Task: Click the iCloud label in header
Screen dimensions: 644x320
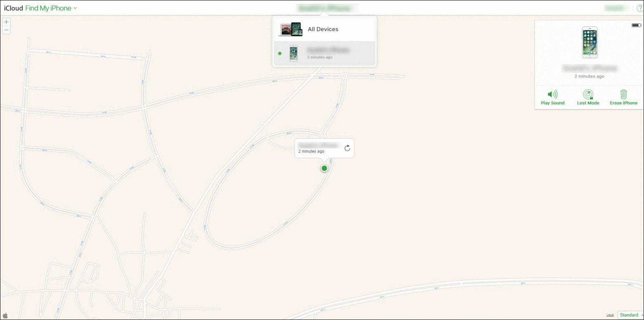Action: tap(14, 8)
